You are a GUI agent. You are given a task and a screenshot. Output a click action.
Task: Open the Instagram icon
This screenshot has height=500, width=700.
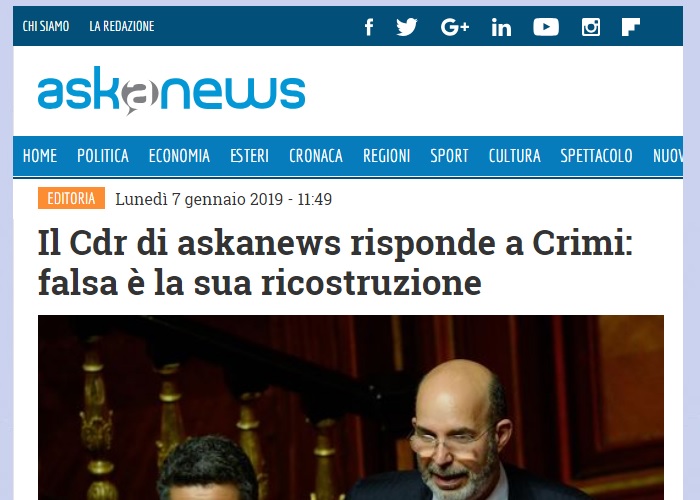[591, 27]
